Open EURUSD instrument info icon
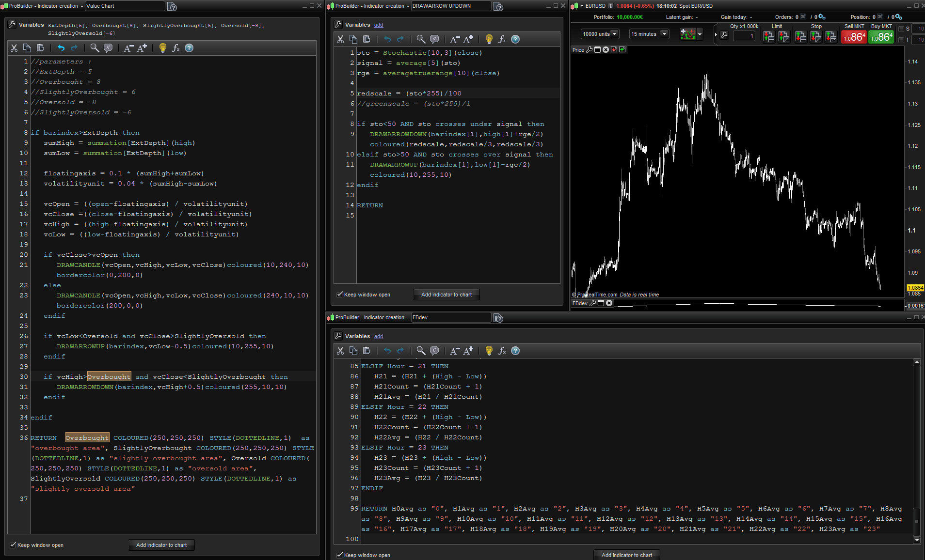 (611, 6)
